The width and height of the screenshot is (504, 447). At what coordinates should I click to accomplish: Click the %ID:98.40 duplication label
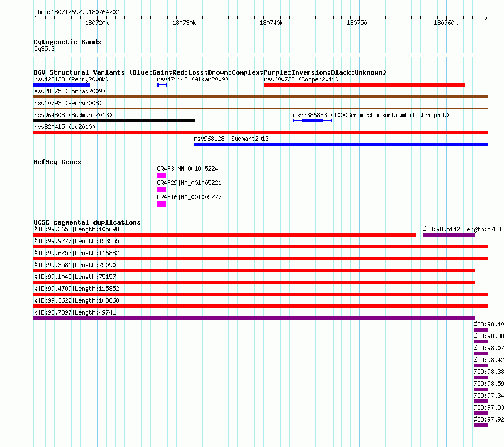point(489,324)
